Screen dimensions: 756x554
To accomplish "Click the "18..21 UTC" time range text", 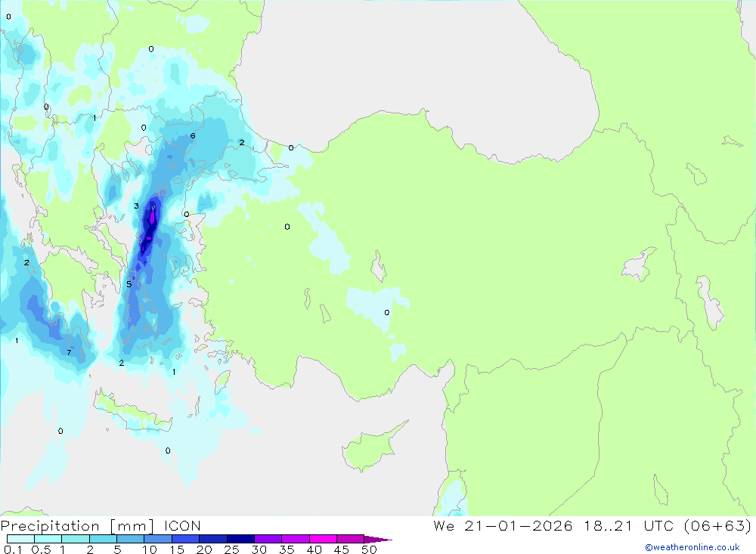I will (x=629, y=525).
